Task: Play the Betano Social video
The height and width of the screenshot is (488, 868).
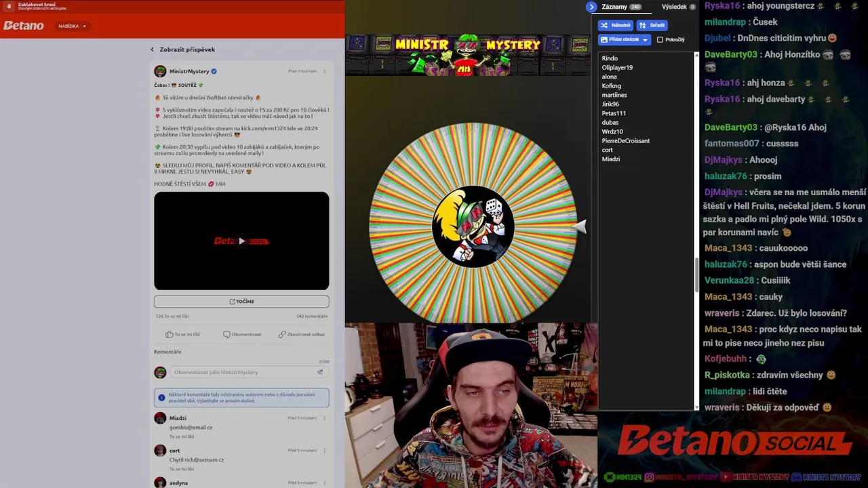Action: (x=241, y=241)
